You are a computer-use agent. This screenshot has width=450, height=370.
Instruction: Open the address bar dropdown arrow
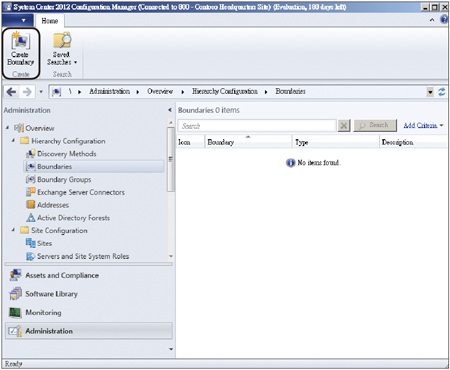tap(430, 92)
